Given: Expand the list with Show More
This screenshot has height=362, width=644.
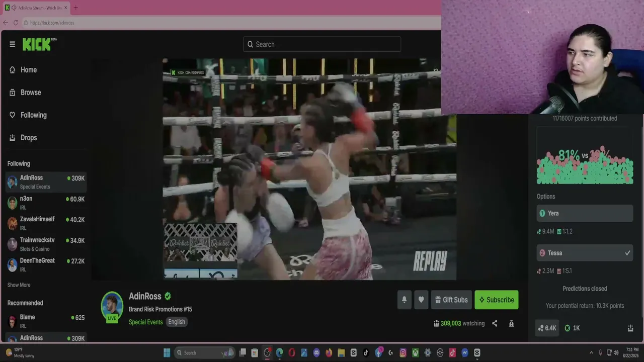Looking at the screenshot, I should (x=19, y=285).
